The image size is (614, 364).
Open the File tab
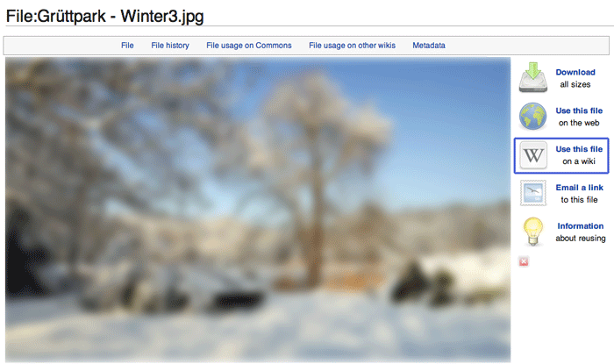(x=127, y=46)
